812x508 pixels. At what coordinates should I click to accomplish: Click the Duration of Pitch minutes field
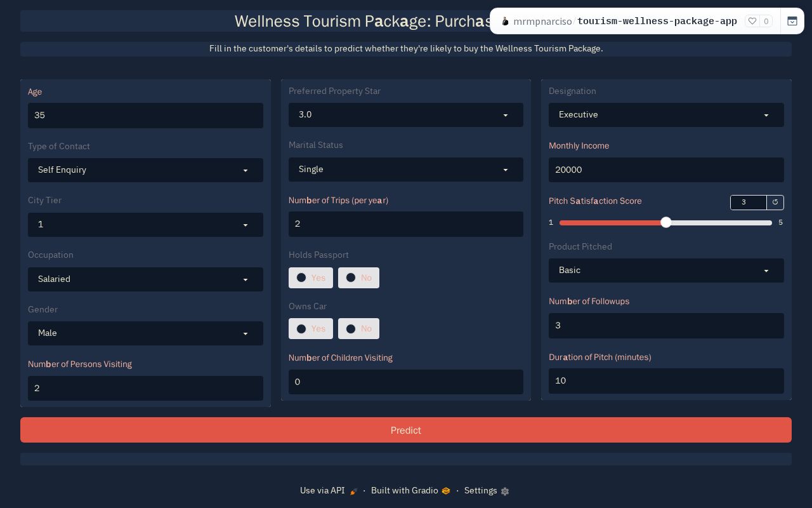click(666, 380)
